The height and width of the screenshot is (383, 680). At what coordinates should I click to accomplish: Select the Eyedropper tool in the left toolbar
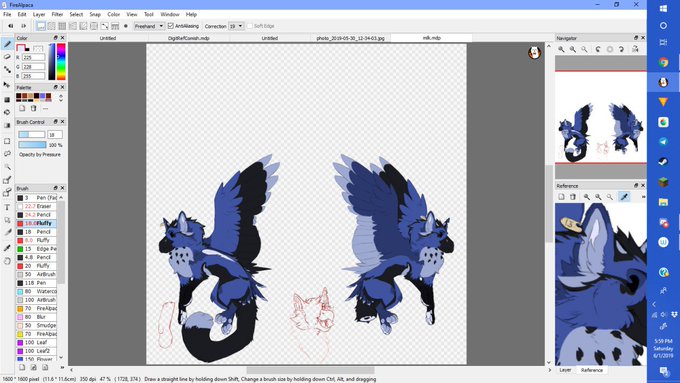click(x=7, y=248)
